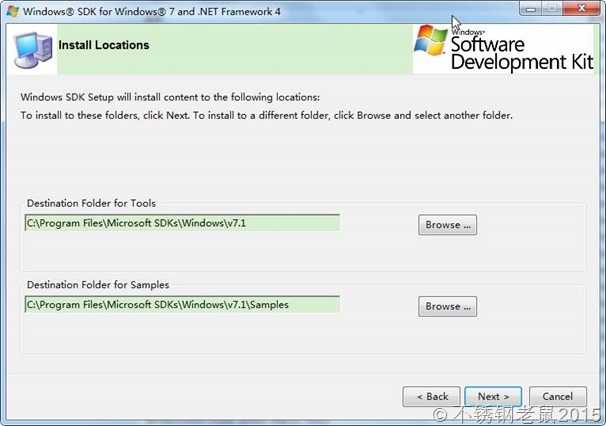Image resolution: width=606 pixels, height=426 pixels.
Task: Click the computer icon beside Install Locations
Action: (x=33, y=50)
